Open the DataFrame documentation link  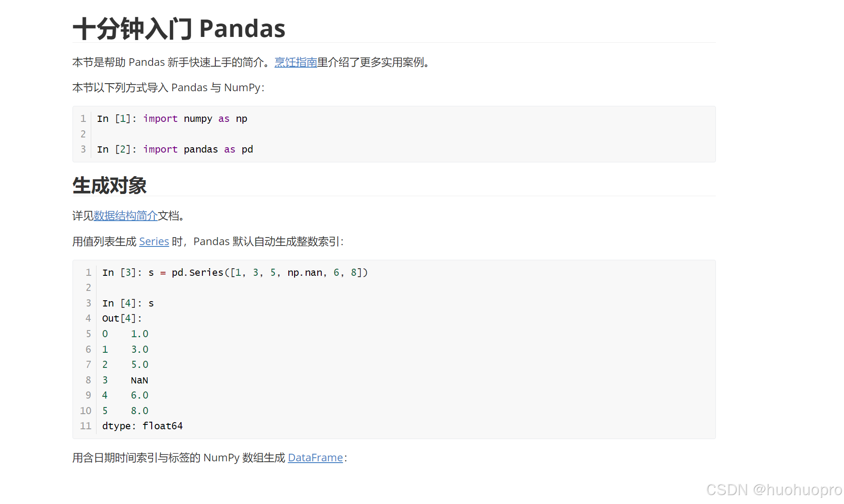315,458
